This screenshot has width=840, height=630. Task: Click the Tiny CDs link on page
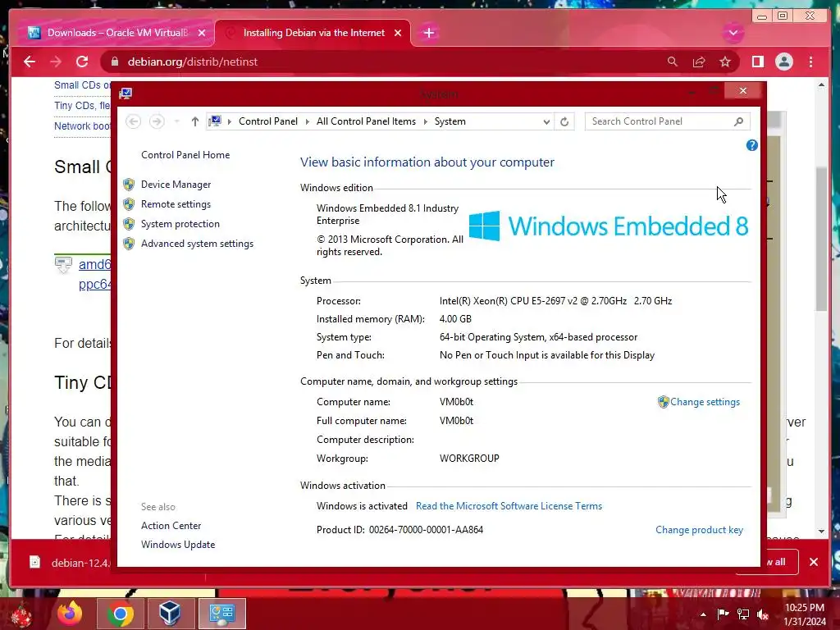(83, 106)
